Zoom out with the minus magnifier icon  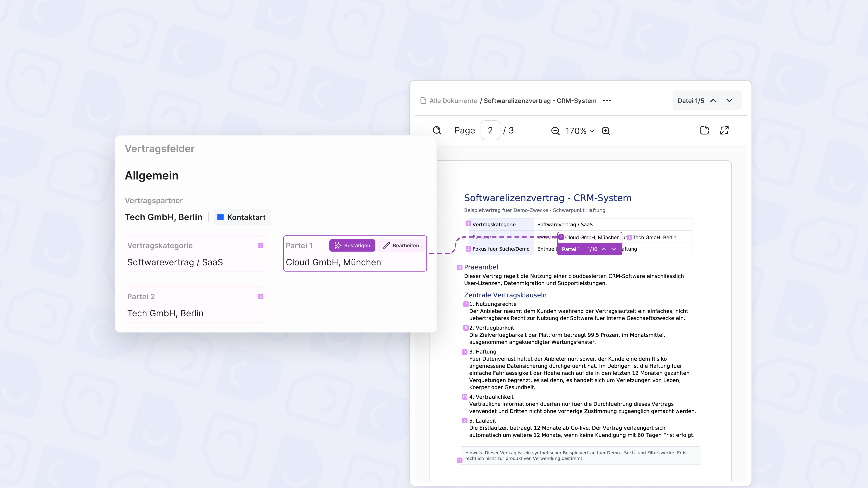tap(555, 131)
